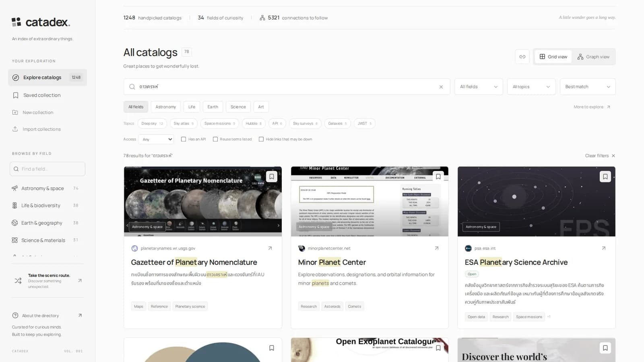This screenshot has width=644, height=362.
Task: Bookmark the Gazetteer of Planetary Nomenclature card
Action: point(272,177)
